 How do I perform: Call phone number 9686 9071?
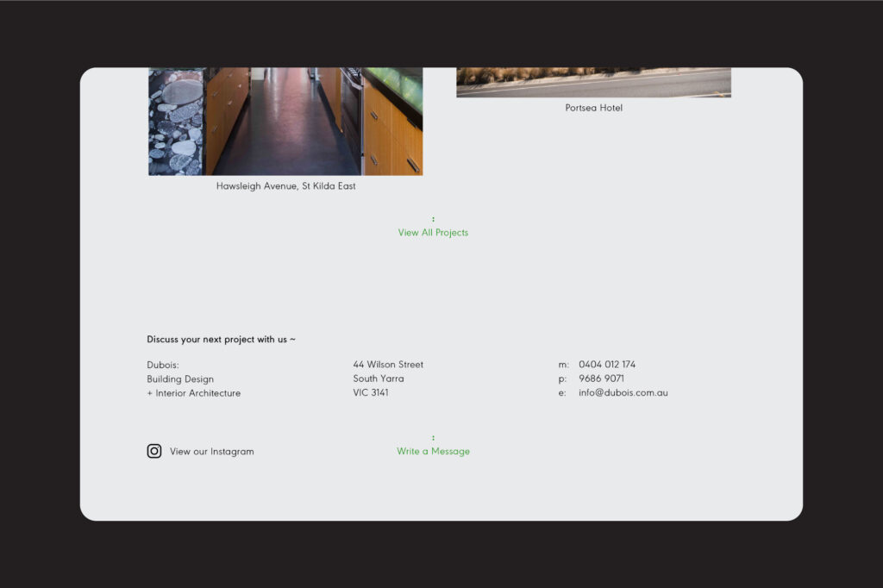(601, 378)
